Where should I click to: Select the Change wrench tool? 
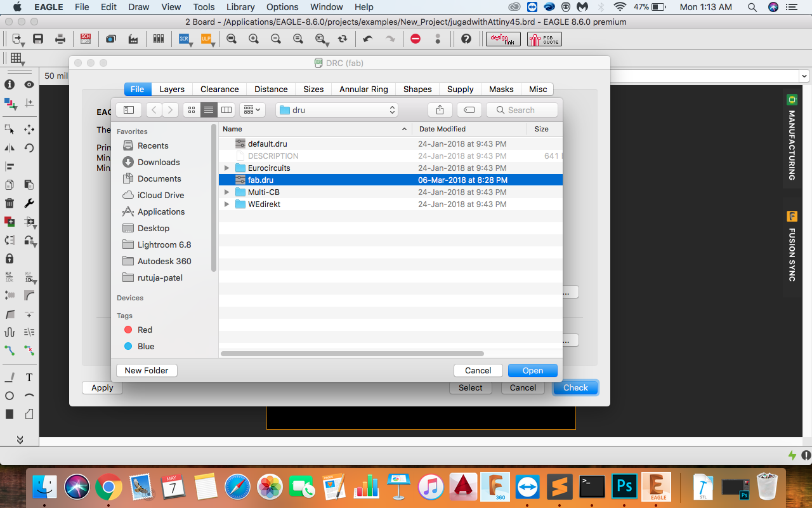29,203
